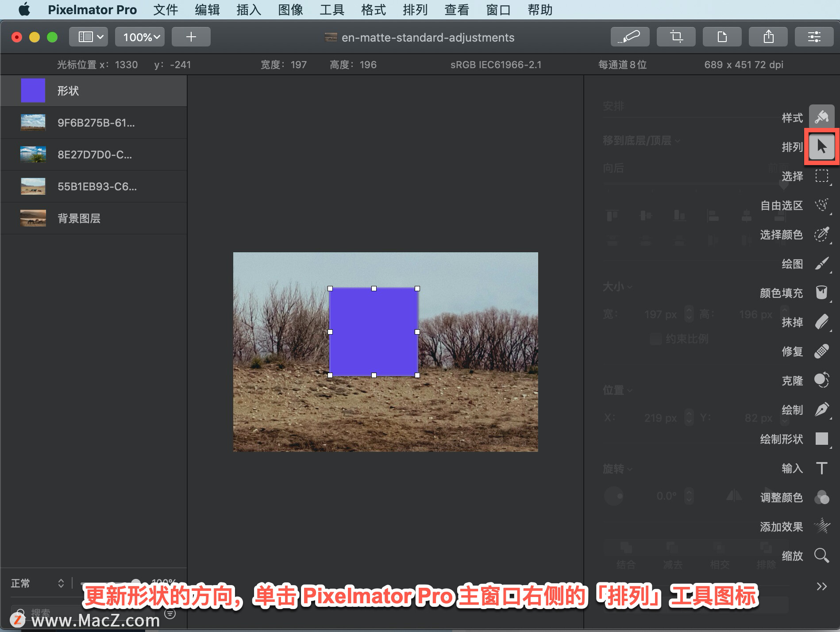Open the 100% zoom level dropdown
The width and height of the screenshot is (840, 632).
[x=140, y=37]
